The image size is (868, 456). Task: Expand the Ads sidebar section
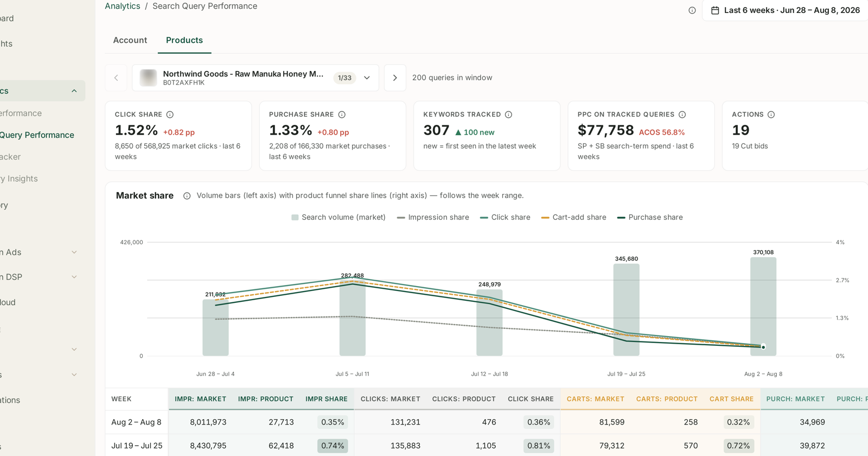click(74, 252)
